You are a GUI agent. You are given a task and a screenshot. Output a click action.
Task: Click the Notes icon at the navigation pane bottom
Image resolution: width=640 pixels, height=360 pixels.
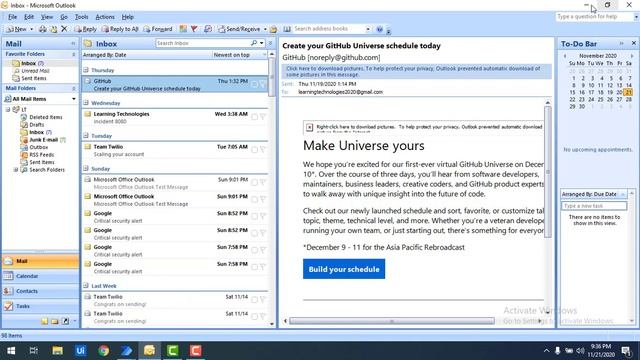[x=44, y=321]
